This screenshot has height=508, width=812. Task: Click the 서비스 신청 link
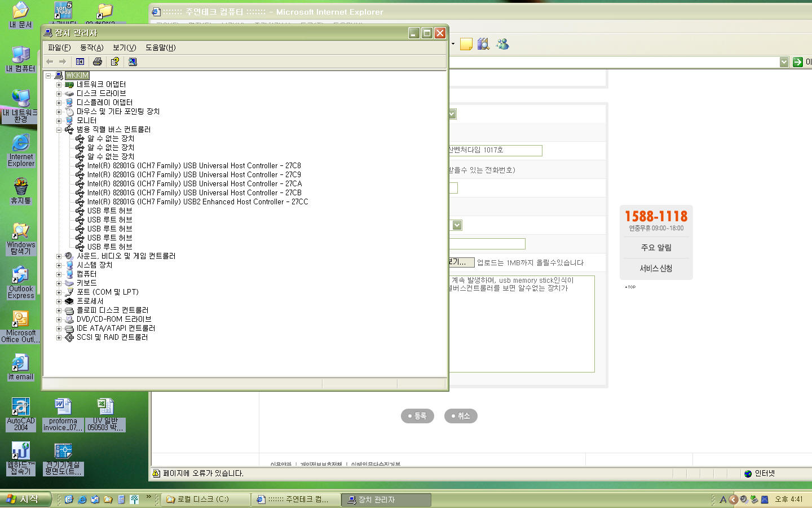pos(656,269)
